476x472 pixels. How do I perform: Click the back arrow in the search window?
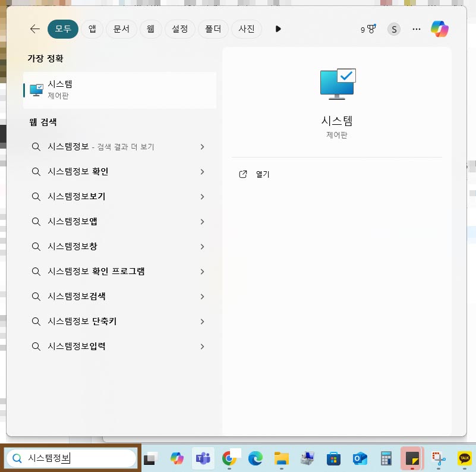34,29
